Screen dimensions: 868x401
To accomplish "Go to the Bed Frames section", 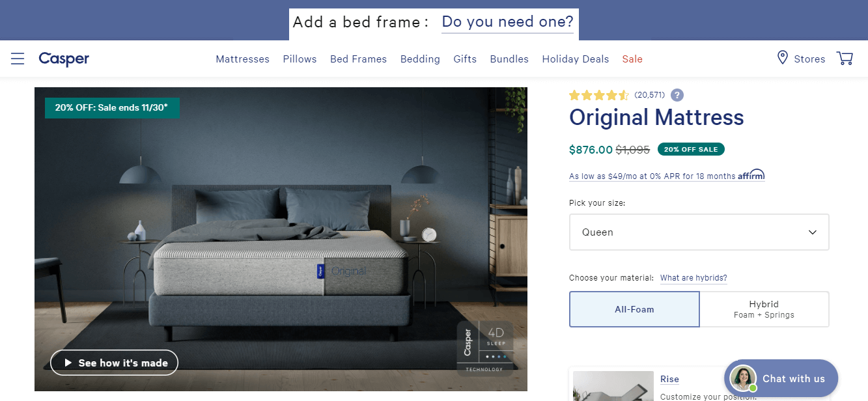I will tap(358, 59).
